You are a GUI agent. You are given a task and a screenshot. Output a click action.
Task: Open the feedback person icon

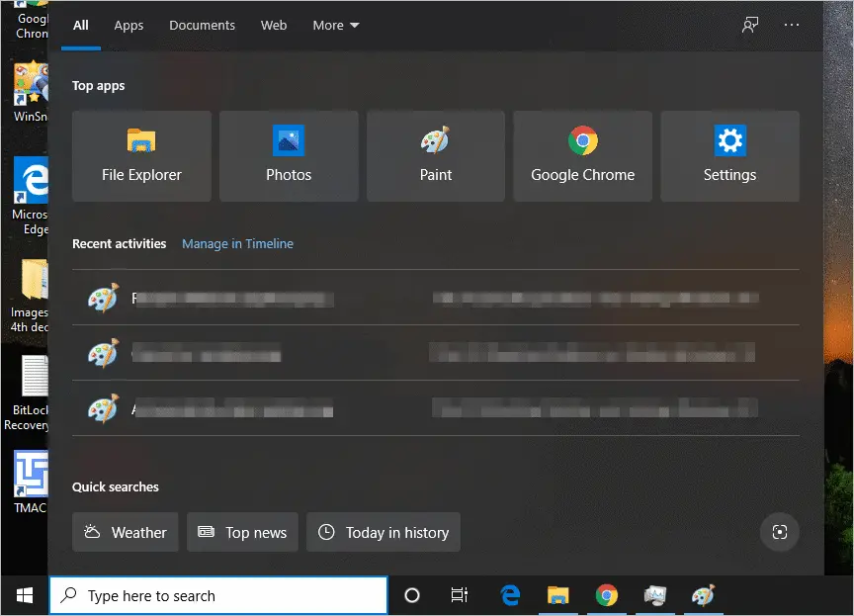click(x=750, y=25)
